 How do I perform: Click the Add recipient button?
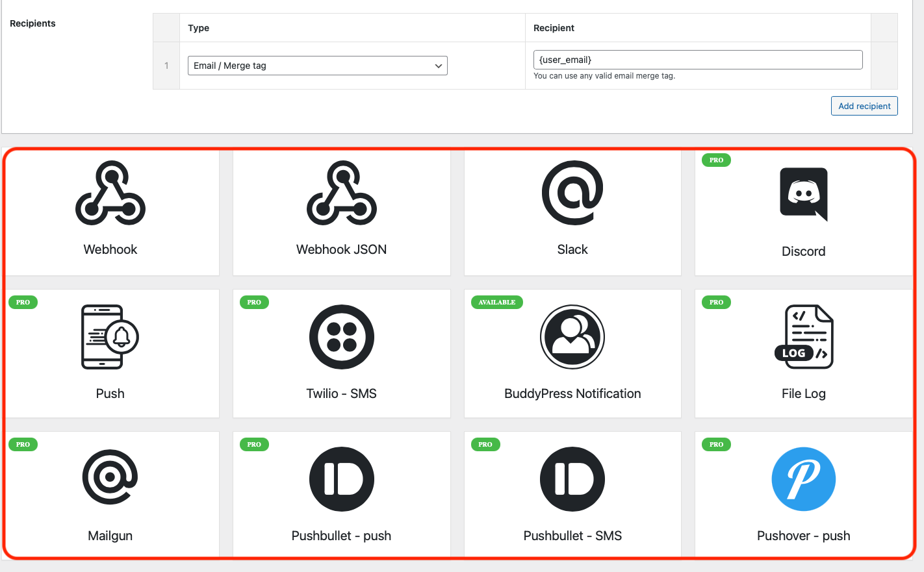864,105
